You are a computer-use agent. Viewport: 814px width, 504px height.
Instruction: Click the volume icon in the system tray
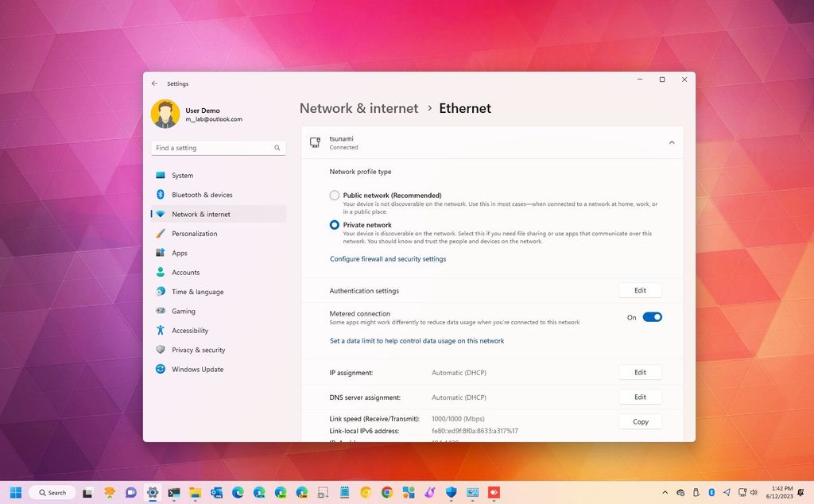(753, 493)
